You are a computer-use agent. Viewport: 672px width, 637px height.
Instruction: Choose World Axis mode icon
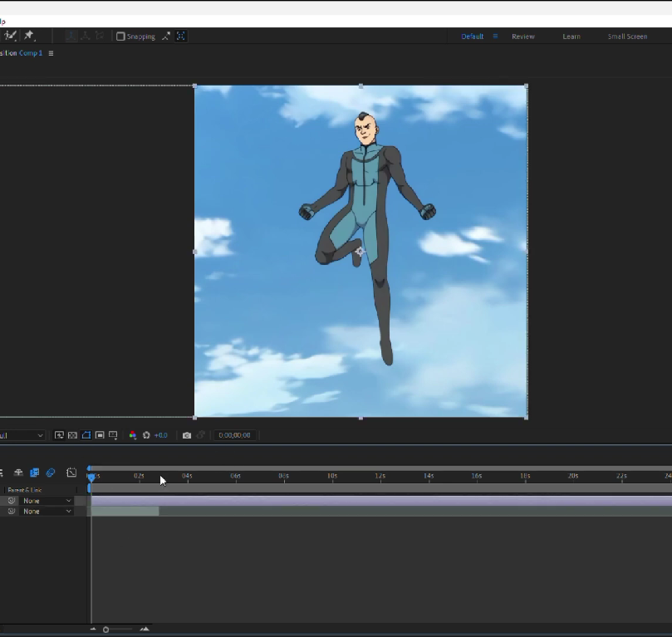(x=86, y=36)
